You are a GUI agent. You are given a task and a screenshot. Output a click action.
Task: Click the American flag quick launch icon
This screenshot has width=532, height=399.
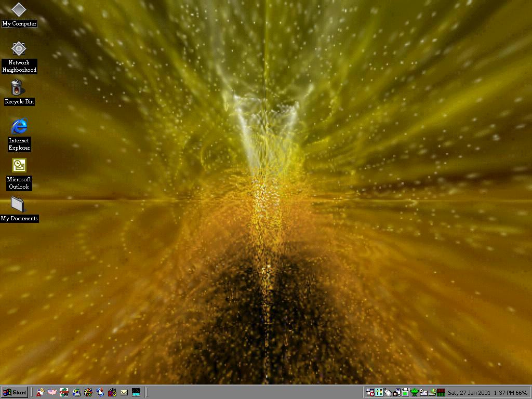pyautogui.click(x=52, y=392)
